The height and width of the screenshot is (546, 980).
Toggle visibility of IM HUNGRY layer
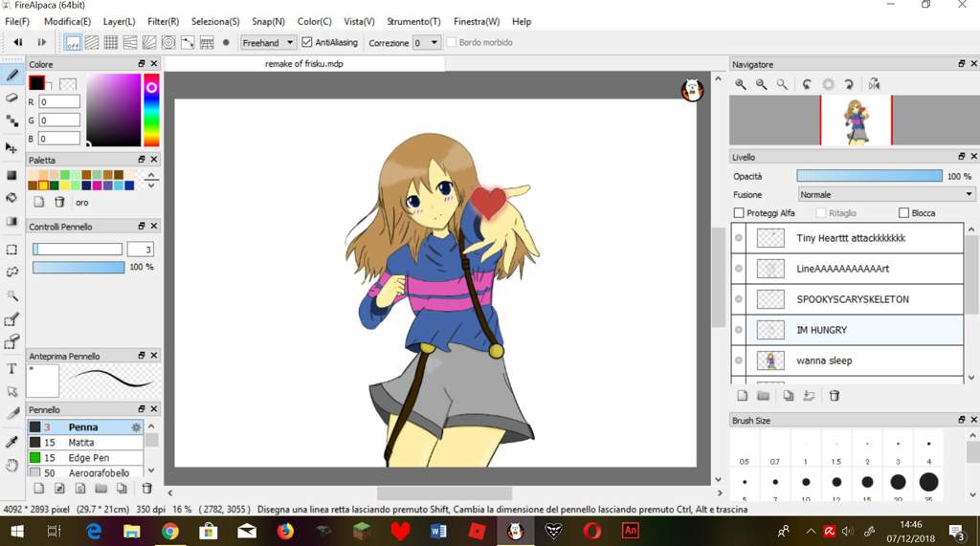pos(739,330)
